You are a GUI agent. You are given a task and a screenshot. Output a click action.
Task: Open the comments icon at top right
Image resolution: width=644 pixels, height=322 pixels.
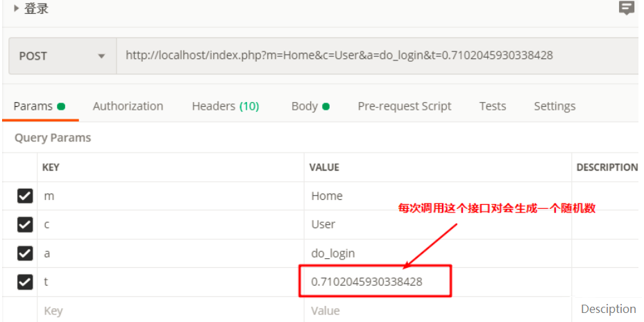[x=627, y=8]
